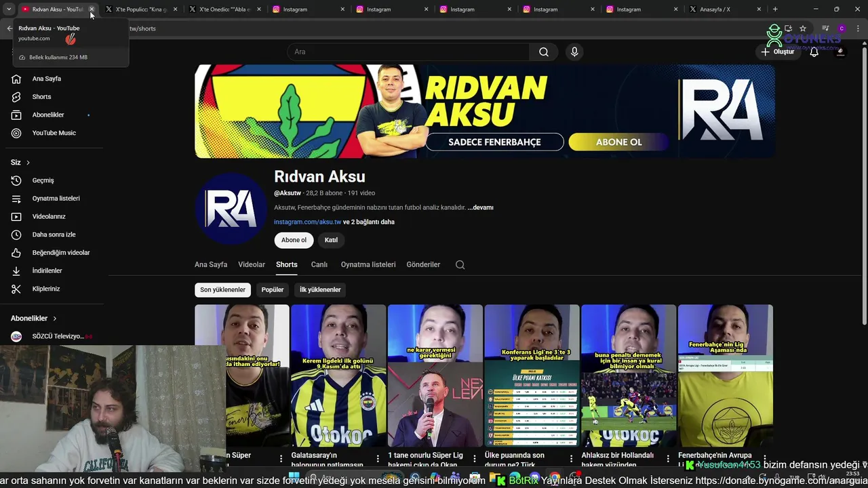Open options menu for Ülke puanında short
868x488 pixels.
click(x=571, y=459)
